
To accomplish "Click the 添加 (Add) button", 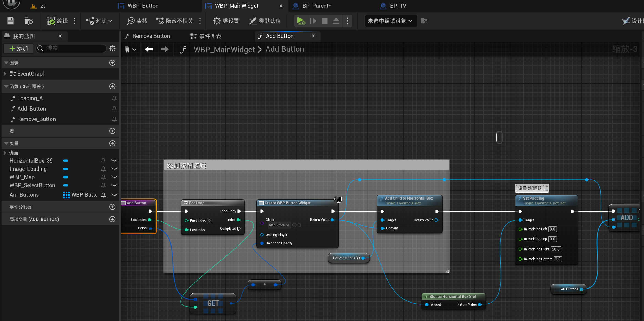I will point(19,48).
